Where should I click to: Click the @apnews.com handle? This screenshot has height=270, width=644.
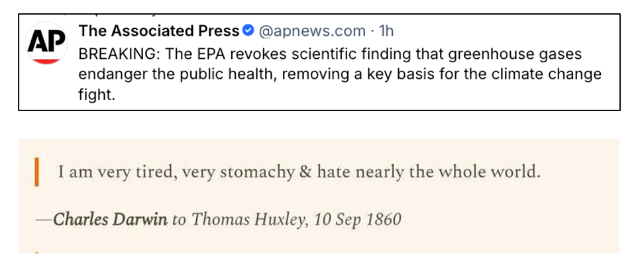(x=311, y=30)
